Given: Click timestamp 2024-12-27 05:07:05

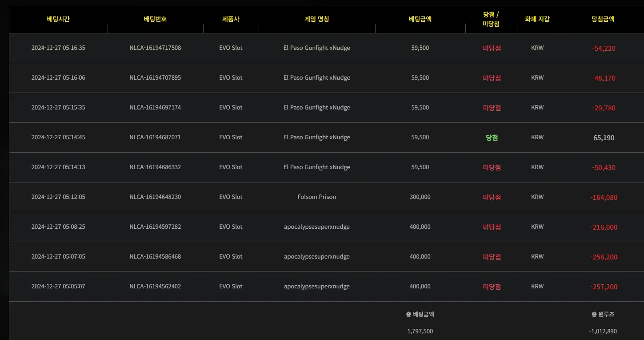Looking at the screenshot, I should tap(58, 257).
